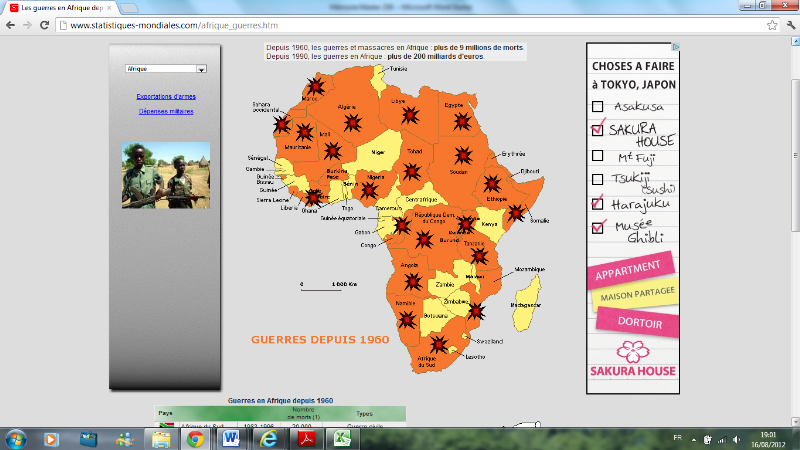Click the Windows Start button
Viewport: 800px width, 450px height.
click(x=16, y=438)
